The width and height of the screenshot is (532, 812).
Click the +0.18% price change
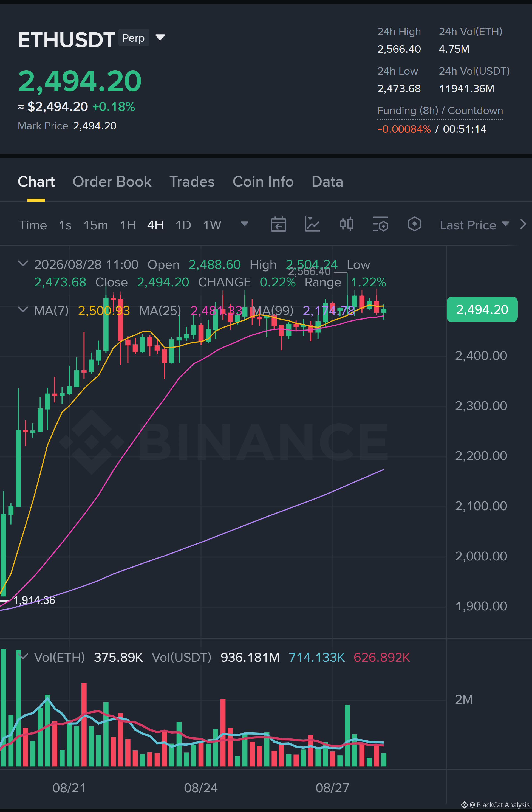pyautogui.click(x=114, y=106)
